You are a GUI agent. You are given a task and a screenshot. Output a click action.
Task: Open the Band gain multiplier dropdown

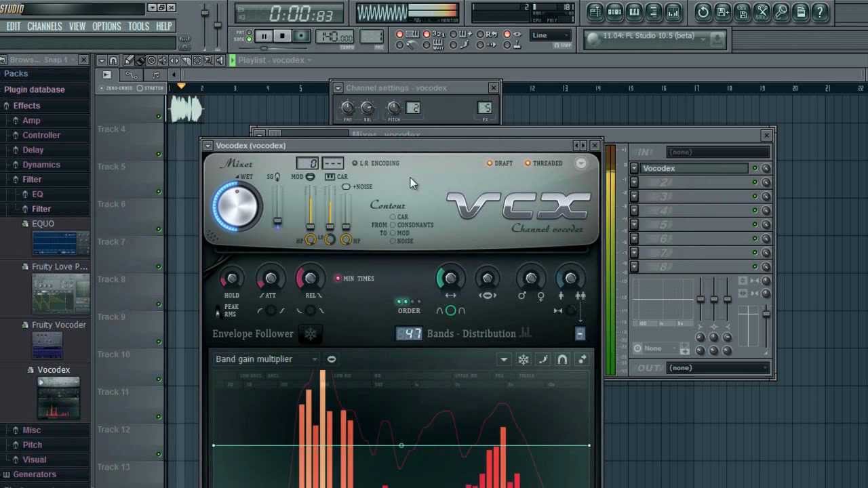coord(267,359)
